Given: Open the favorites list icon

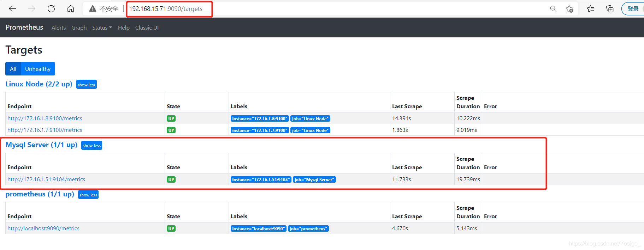Looking at the screenshot, I should (590, 9).
